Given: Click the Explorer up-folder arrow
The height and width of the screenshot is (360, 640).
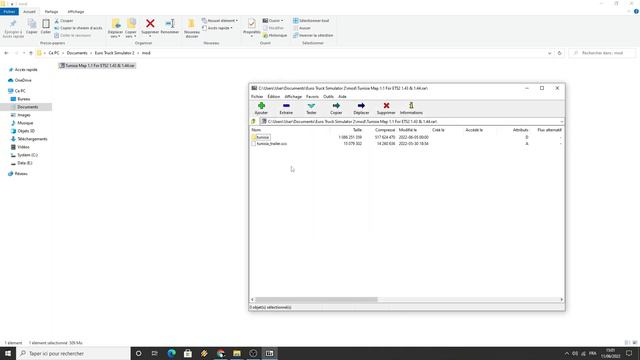Looking at the screenshot, I should tap(31, 53).
